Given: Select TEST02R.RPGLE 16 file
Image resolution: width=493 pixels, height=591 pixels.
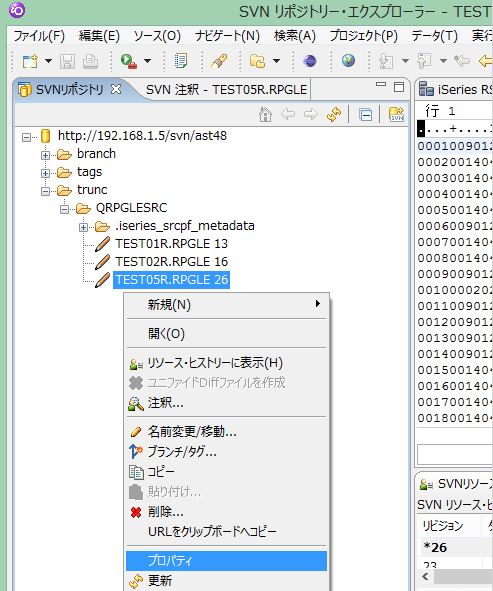Looking at the screenshot, I should [x=171, y=262].
